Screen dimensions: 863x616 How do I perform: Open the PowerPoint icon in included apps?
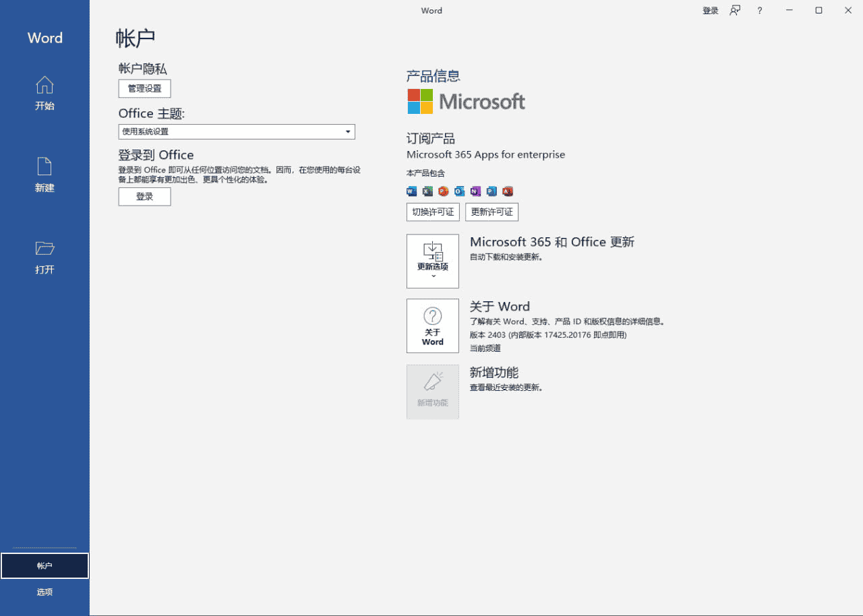[444, 191]
